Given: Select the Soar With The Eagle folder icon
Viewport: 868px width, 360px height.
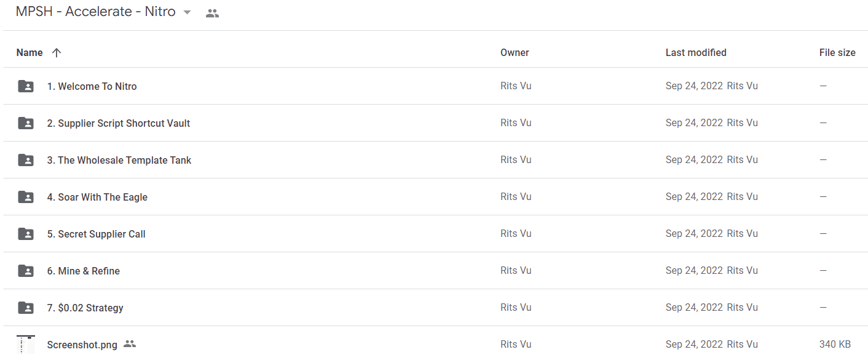Looking at the screenshot, I should pyautogui.click(x=26, y=197).
